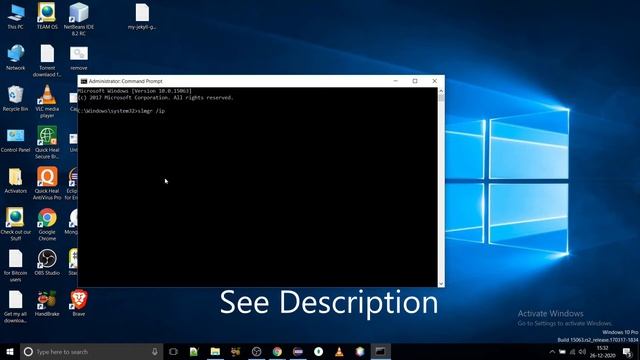Image resolution: width=640 pixels, height=360 pixels.
Task: Switch to Command Prompt taskbar button
Action: pyautogui.click(x=380, y=351)
